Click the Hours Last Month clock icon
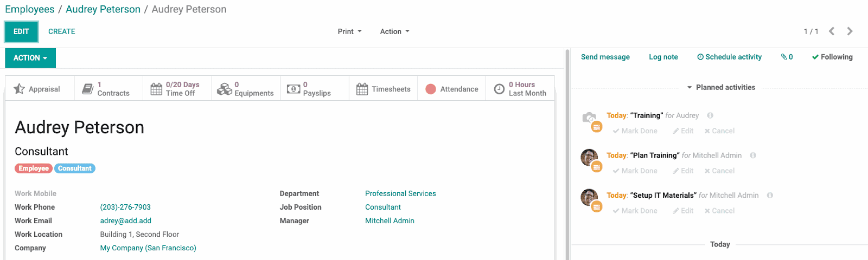This screenshot has height=260, width=868. 500,89
